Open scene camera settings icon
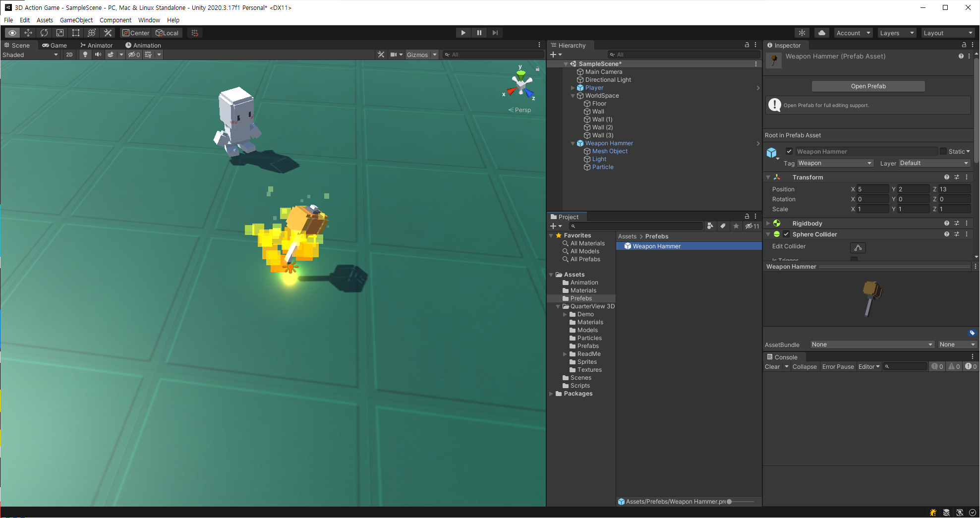This screenshot has width=980, height=518. point(394,55)
